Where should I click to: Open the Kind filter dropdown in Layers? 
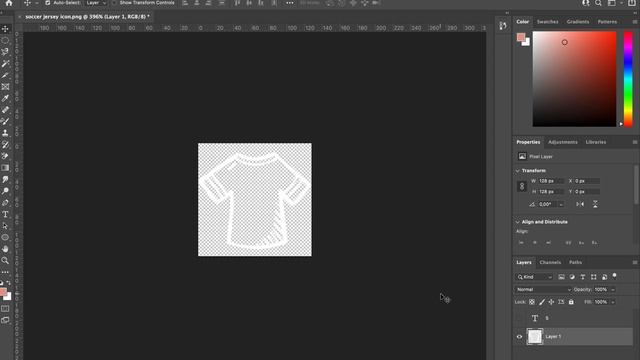pyautogui.click(x=534, y=277)
